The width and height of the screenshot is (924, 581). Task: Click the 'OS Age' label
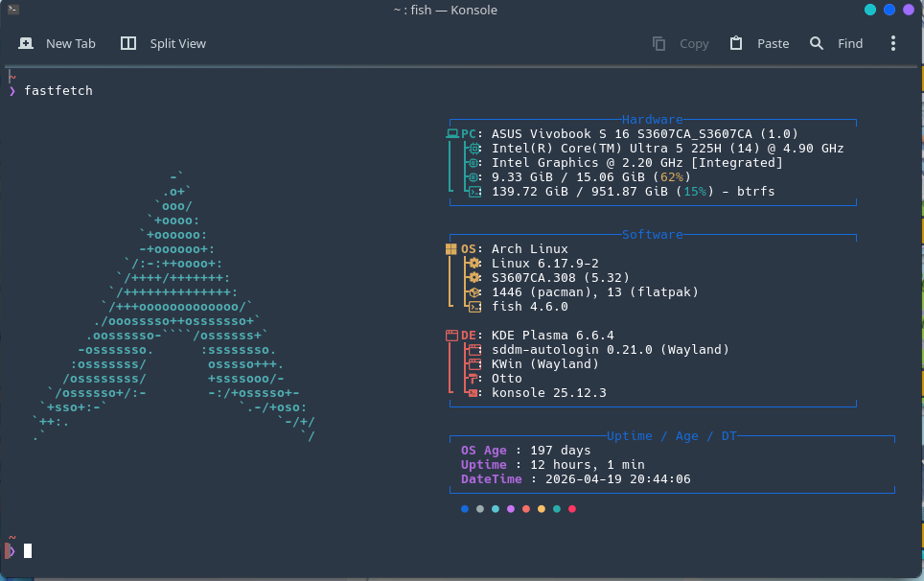484,451
